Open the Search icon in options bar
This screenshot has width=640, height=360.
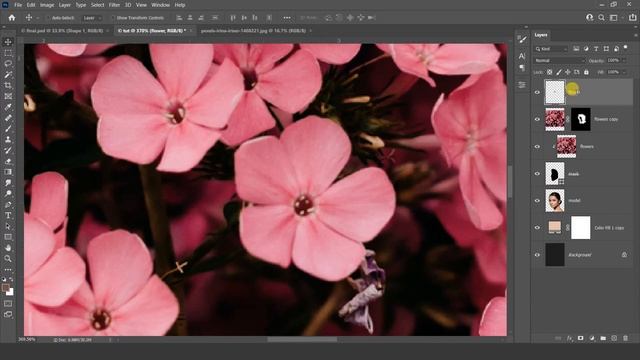[601, 18]
